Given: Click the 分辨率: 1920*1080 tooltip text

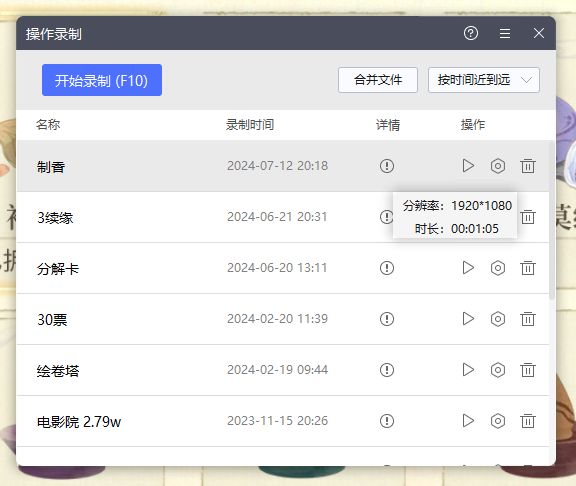Looking at the screenshot, I should 457,206.
